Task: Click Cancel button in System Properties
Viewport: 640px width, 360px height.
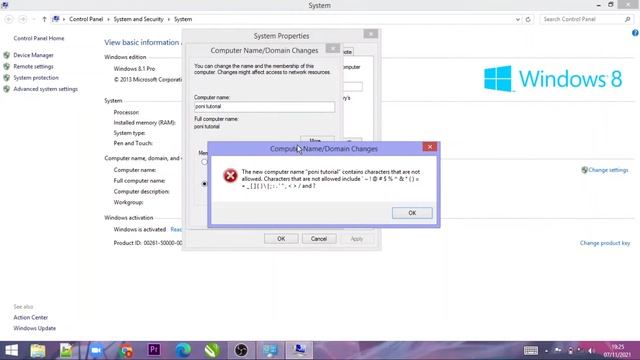Action: [x=319, y=239]
